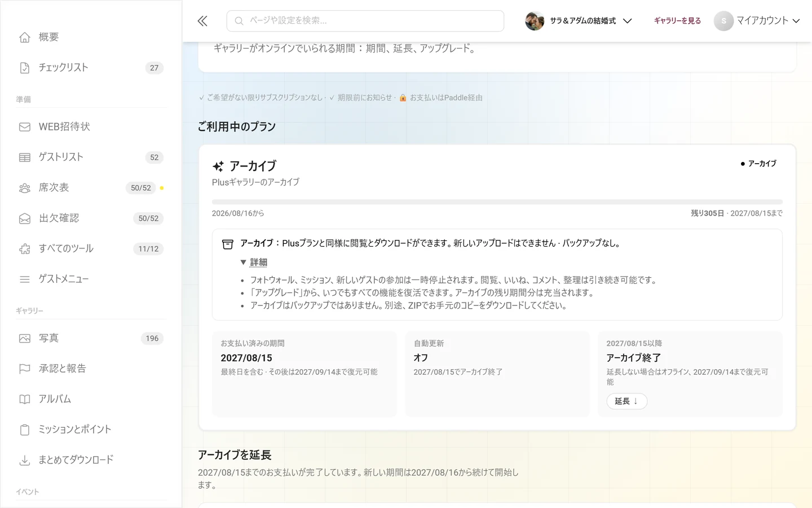The width and height of the screenshot is (812, 508).
Task: Click the archive period progress bar
Action: pyautogui.click(x=497, y=202)
